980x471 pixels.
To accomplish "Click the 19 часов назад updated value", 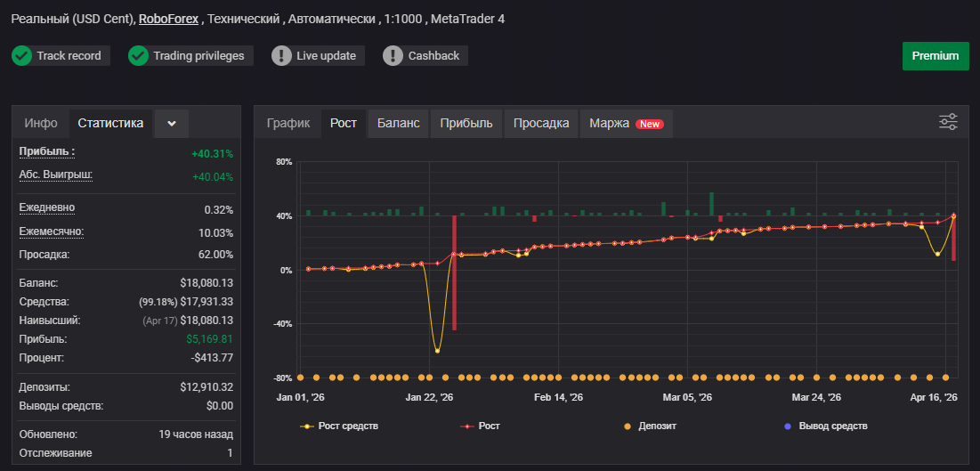I will coord(196,434).
